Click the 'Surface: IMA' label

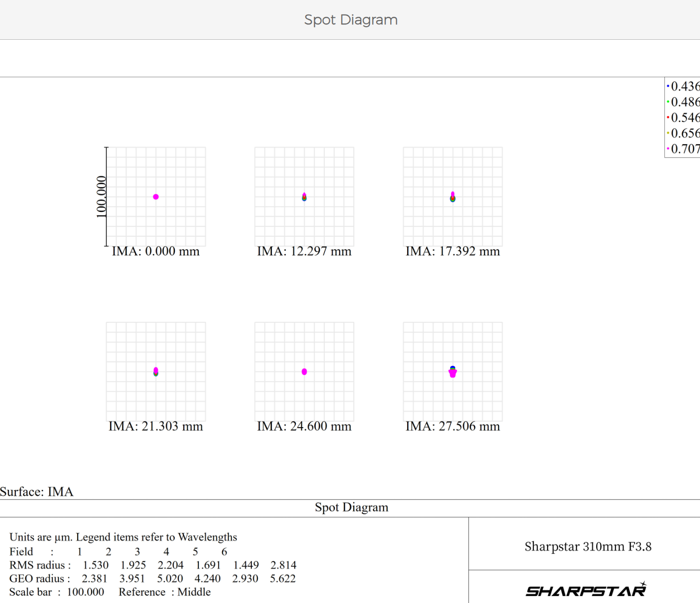pos(36,492)
